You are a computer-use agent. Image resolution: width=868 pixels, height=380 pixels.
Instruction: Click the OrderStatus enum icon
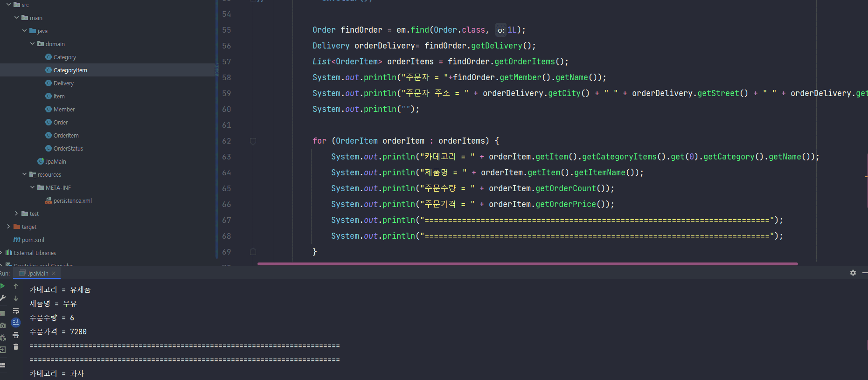(49, 148)
